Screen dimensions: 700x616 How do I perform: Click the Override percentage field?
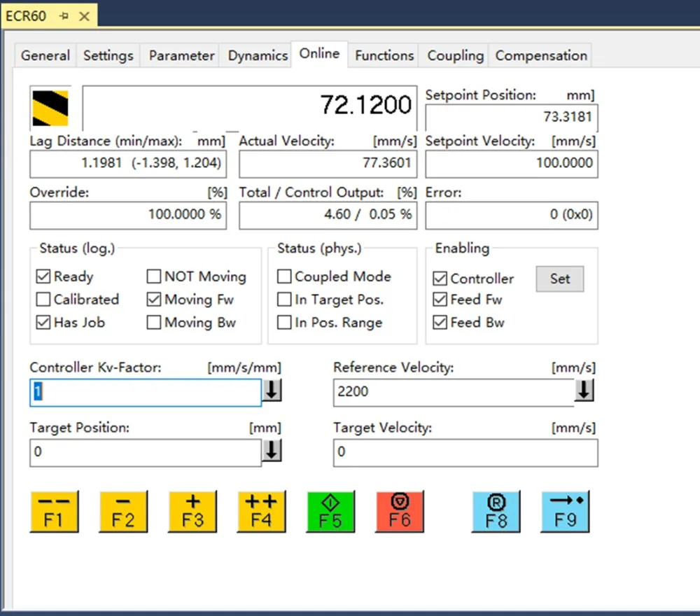coord(128,215)
